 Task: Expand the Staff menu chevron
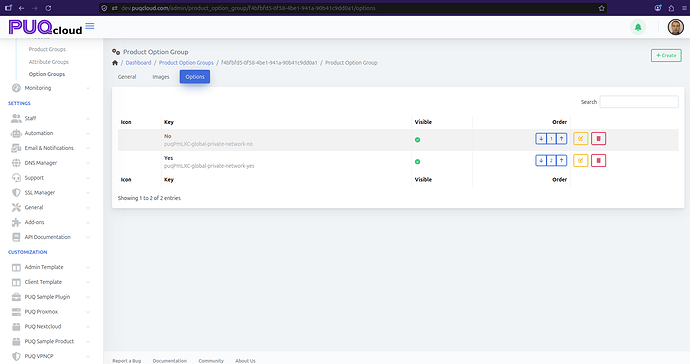click(x=88, y=118)
